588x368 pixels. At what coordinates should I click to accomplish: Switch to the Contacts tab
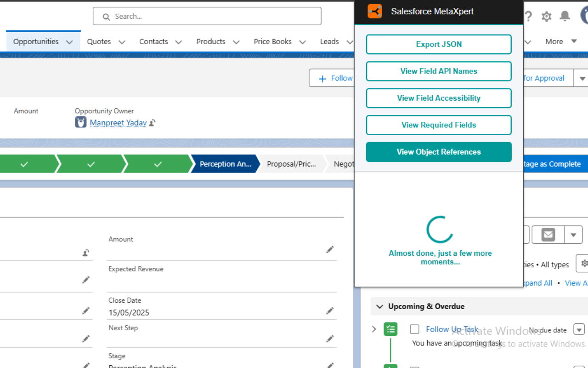(153, 41)
